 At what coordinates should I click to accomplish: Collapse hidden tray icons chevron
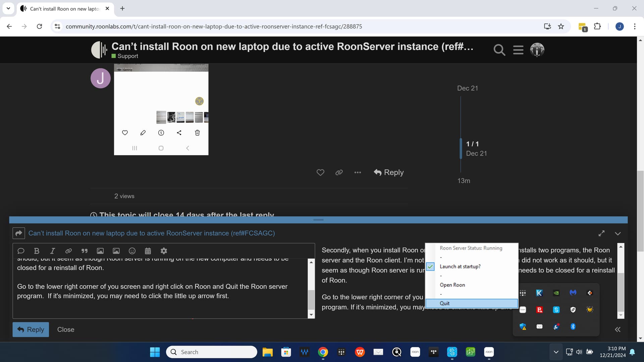coord(556,352)
